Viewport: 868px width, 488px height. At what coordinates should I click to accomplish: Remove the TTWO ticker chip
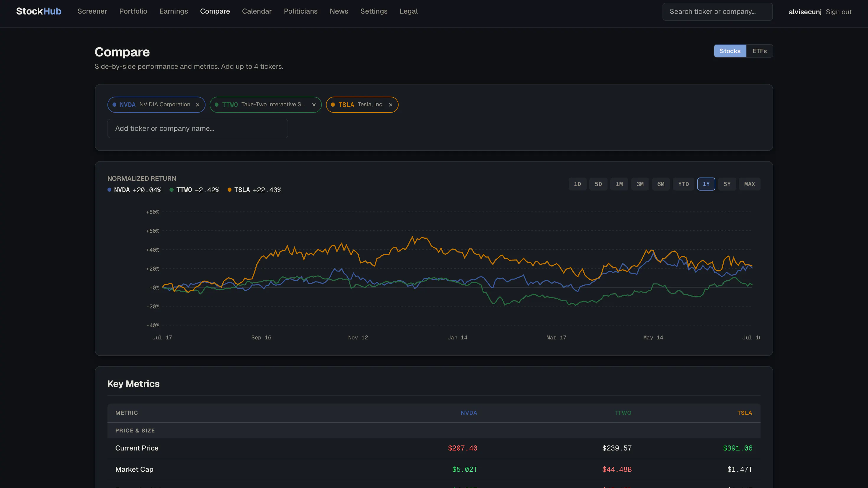pyautogui.click(x=314, y=105)
